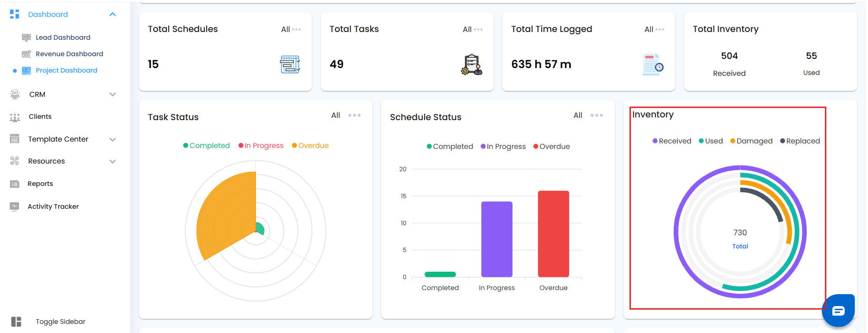The width and height of the screenshot is (868, 333).
Task: Expand the Template Center chevron
Action: (x=112, y=139)
